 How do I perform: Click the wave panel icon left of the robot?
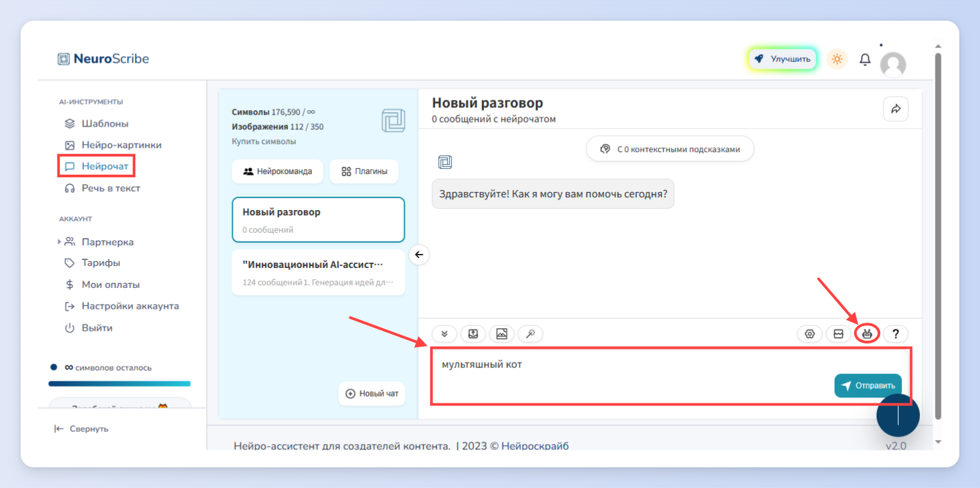point(839,334)
